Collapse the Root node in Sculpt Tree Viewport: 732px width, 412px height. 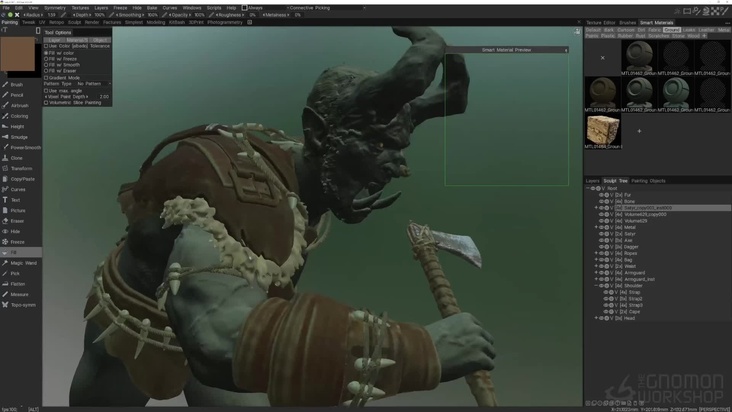point(588,189)
